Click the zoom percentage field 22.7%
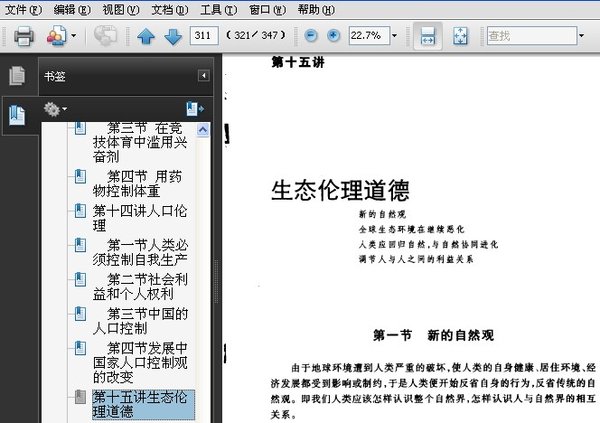600x423 pixels. click(369, 36)
